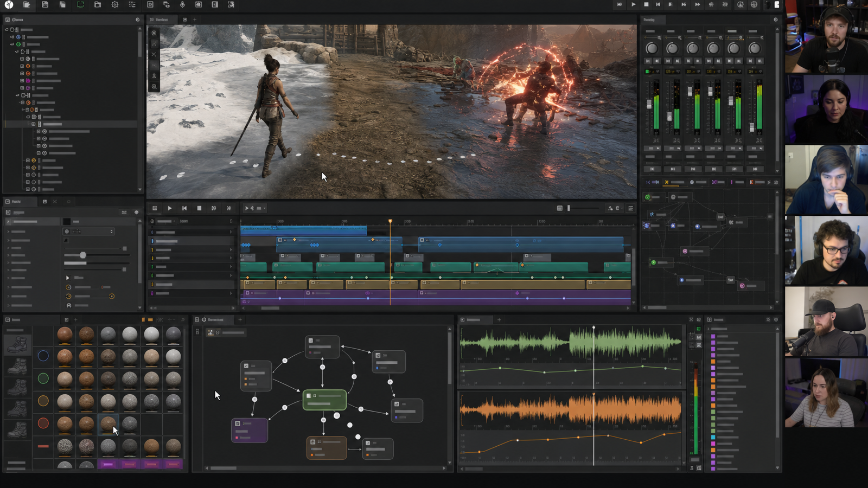Select the magnifier zoom tool in viewport sidebar
Image resolution: width=868 pixels, height=488 pixels.
(154, 87)
